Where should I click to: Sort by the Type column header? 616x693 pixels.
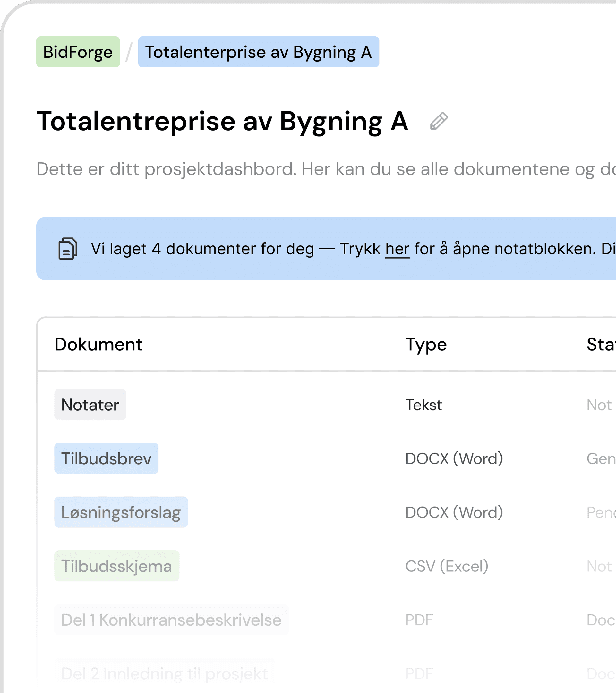pos(426,345)
